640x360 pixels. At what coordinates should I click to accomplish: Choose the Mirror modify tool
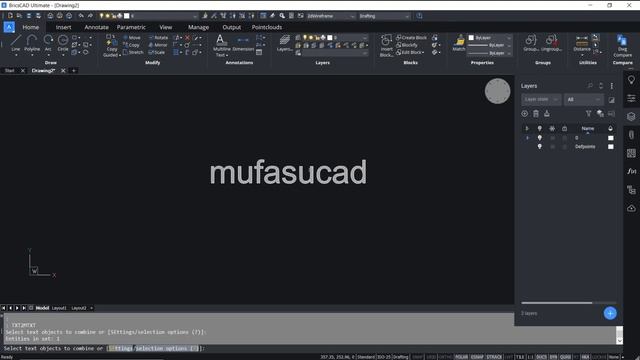click(158, 45)
